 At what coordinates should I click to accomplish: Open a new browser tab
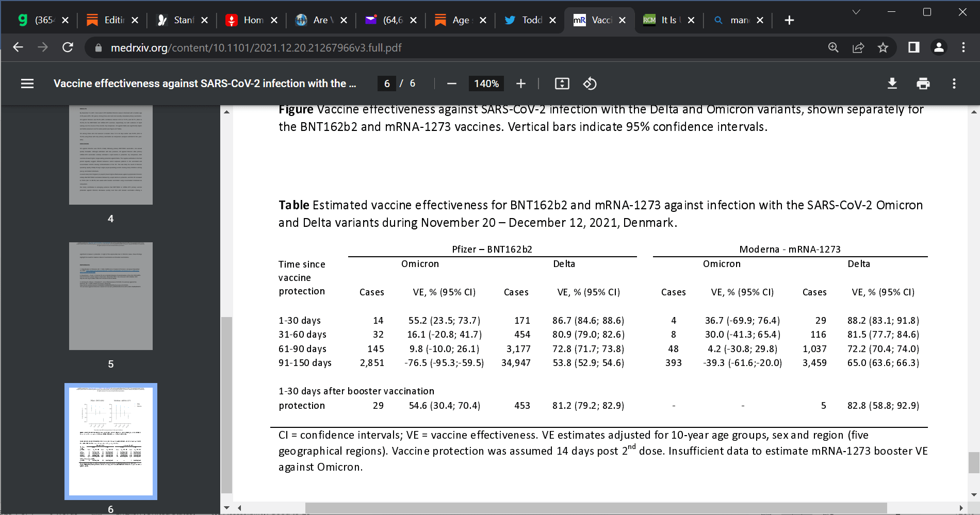[789, 20]
